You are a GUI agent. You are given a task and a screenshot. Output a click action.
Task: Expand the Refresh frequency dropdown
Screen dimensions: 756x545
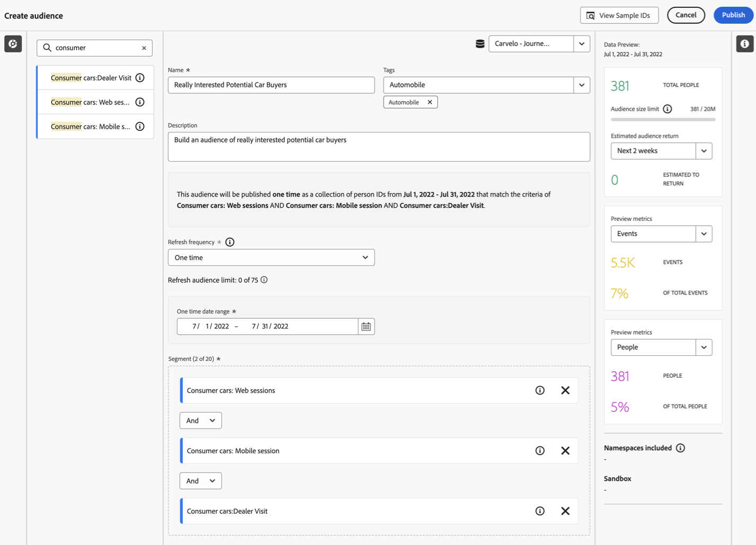pyautogui.click(x=271, y=257)
